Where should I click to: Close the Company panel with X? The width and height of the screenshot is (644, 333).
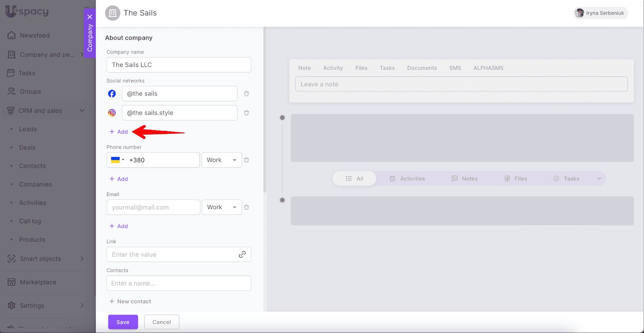pyautogui.click(x=90, y=17)
